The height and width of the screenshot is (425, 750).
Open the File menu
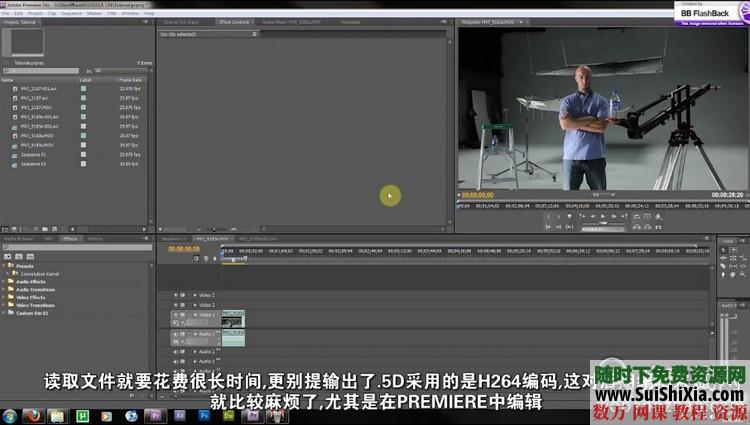(x=6, y=13)
